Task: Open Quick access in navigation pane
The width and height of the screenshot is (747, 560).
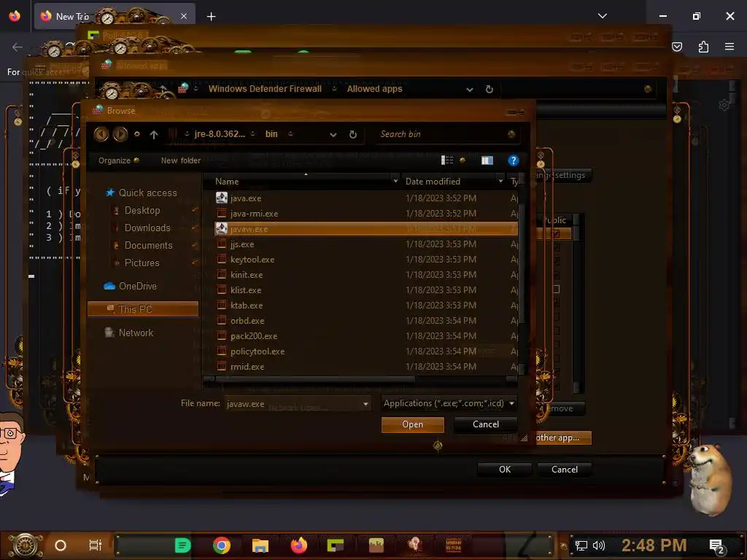Action: tap(147, 192)
